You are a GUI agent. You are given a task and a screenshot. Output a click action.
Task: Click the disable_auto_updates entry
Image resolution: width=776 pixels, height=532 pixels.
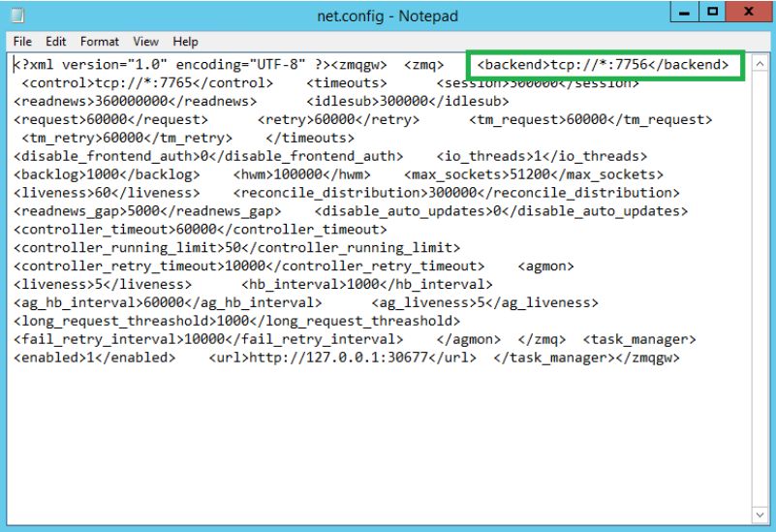point(501,211)
